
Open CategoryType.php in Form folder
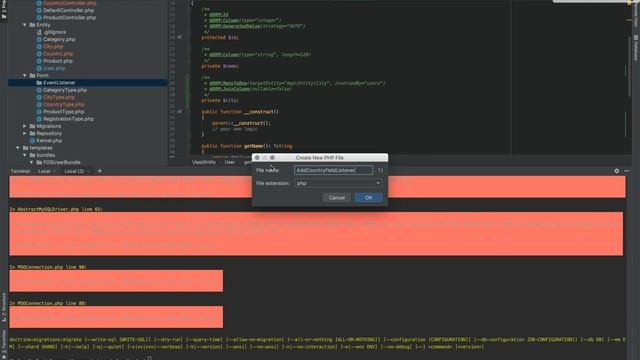[65, 90]
